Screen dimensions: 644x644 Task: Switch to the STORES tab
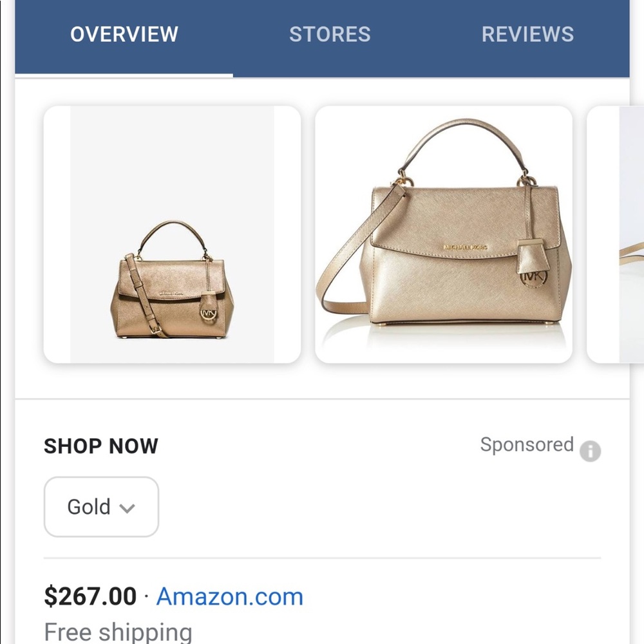point(330,34)
